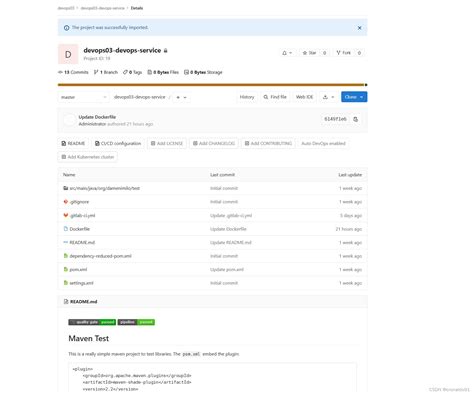Viewport: 474px width, 394px height.
Task: Click the xml icon beside dependency-reduced-pom.xml
Action: (66, 256)
